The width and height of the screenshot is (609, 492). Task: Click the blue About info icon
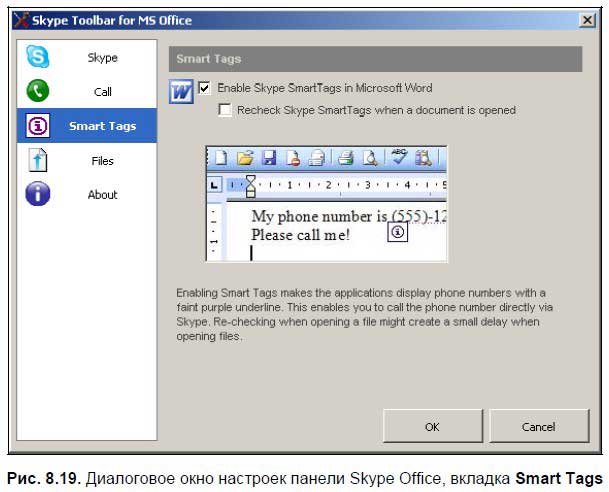(x=38, y=194)
